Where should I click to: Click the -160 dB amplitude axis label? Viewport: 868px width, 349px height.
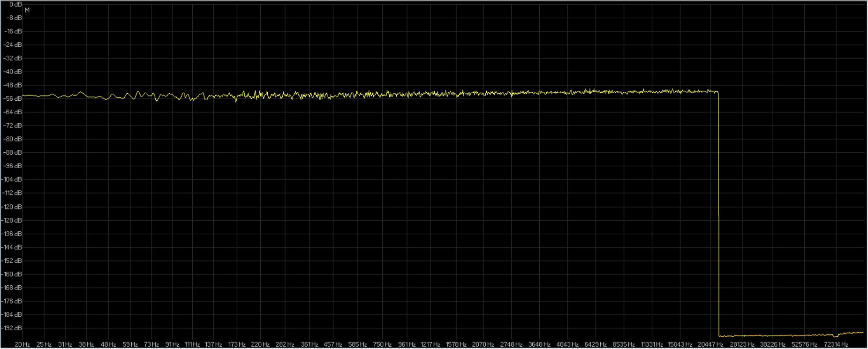tap(12, 274)
